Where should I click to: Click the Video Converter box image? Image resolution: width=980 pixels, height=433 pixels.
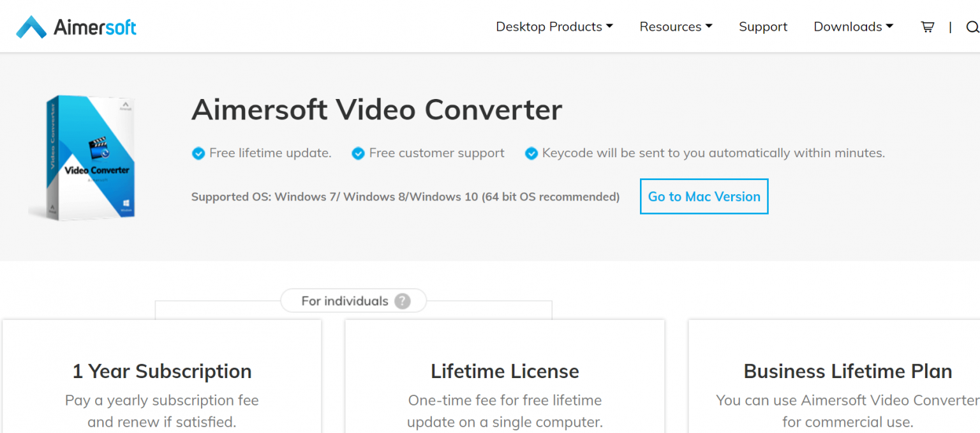click(89, 158)
